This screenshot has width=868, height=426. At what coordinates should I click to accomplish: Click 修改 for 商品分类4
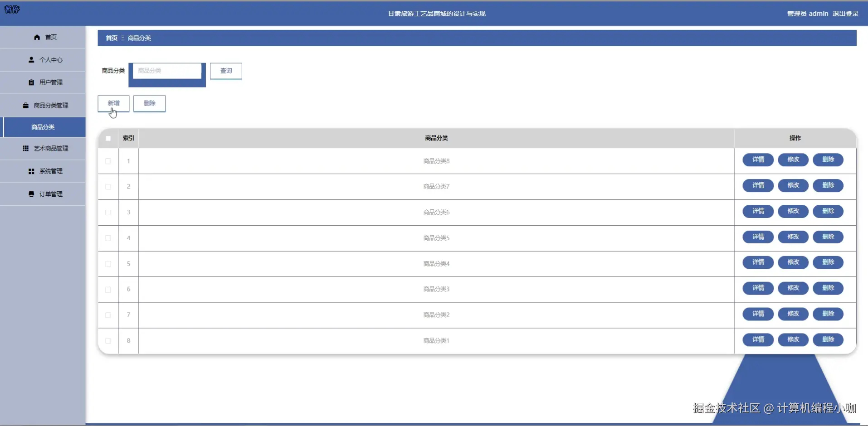click(793, 262)
